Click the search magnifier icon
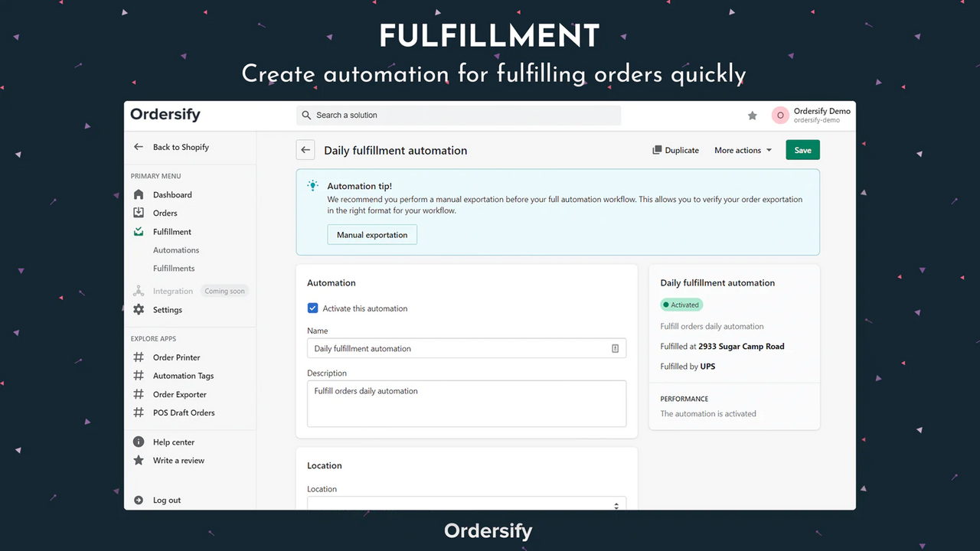The width and height of the screenshot is (980, 551). (x=307, y=115)
